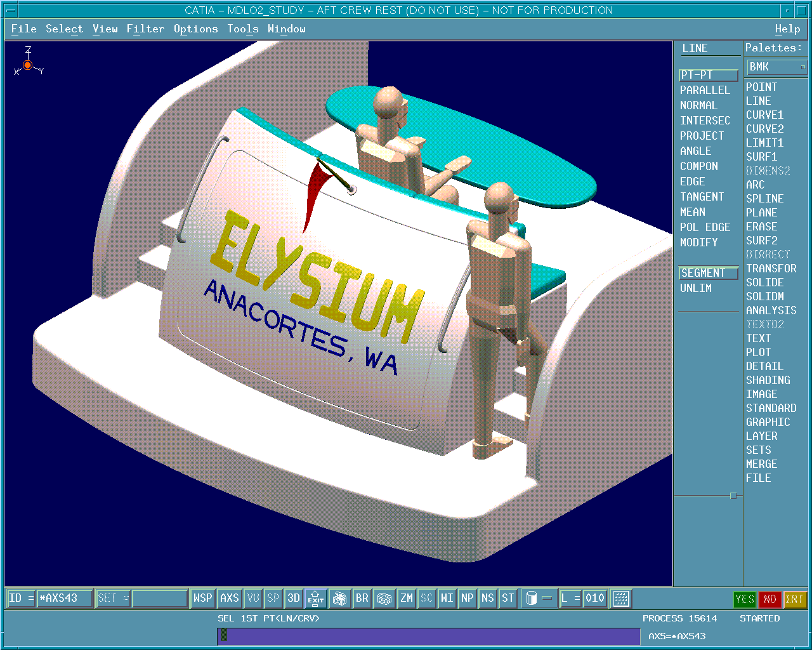Click the WI window toolbar button
Screen dimensions: 812x650
(447, 598)
